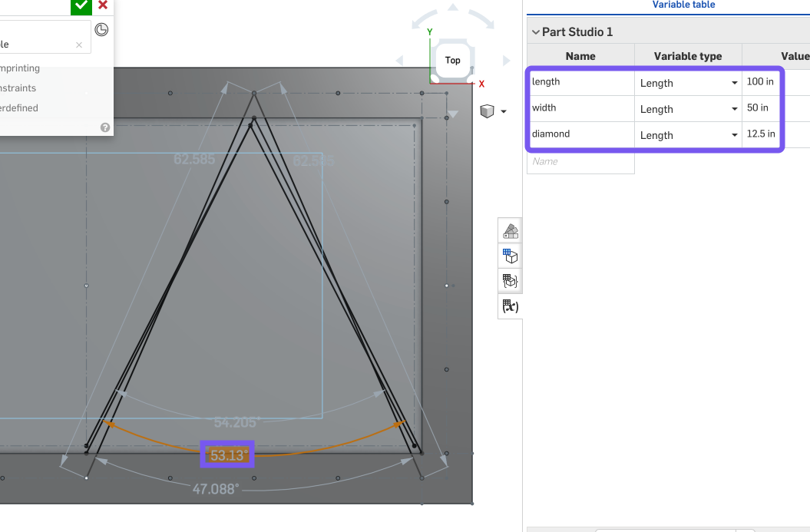This screenshot has width=810, height=532.
Task: Click the empty Name field for a new variable
Action: [x=580, y=161]
